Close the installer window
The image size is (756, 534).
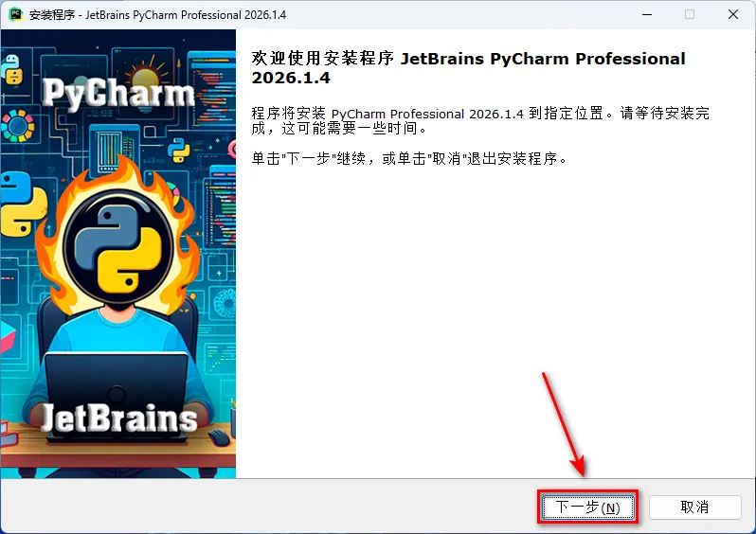(733, 14)
